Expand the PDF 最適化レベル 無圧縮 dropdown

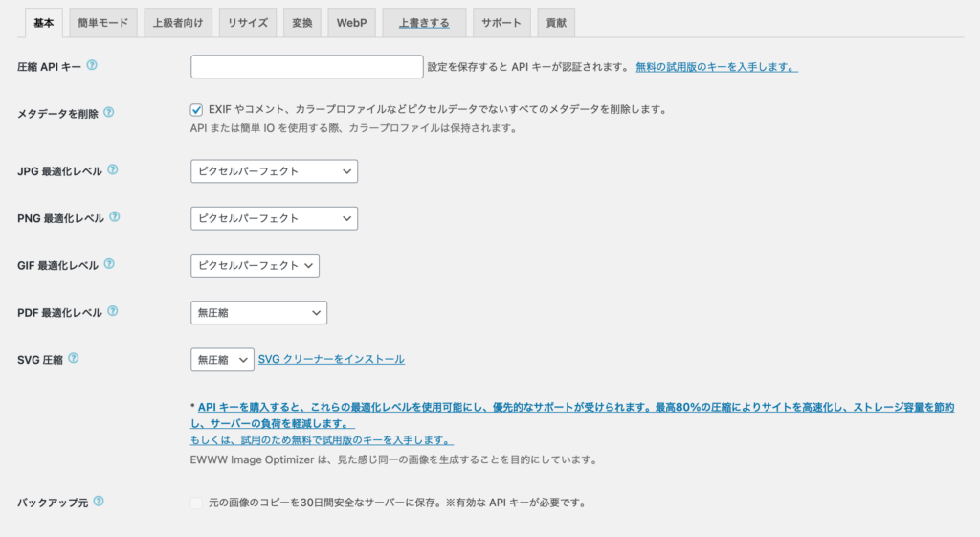click(x=258, y=313)
